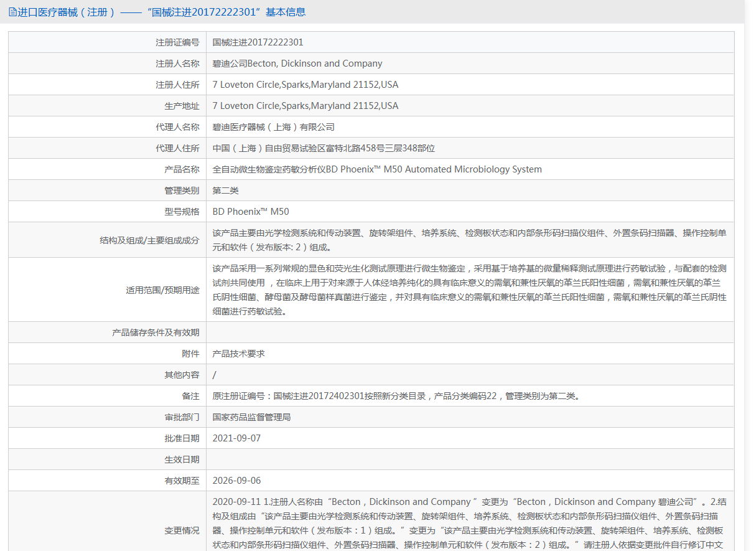756x551 pixels.
Task: Click the label 代理人名称
Action: [177, 127]
